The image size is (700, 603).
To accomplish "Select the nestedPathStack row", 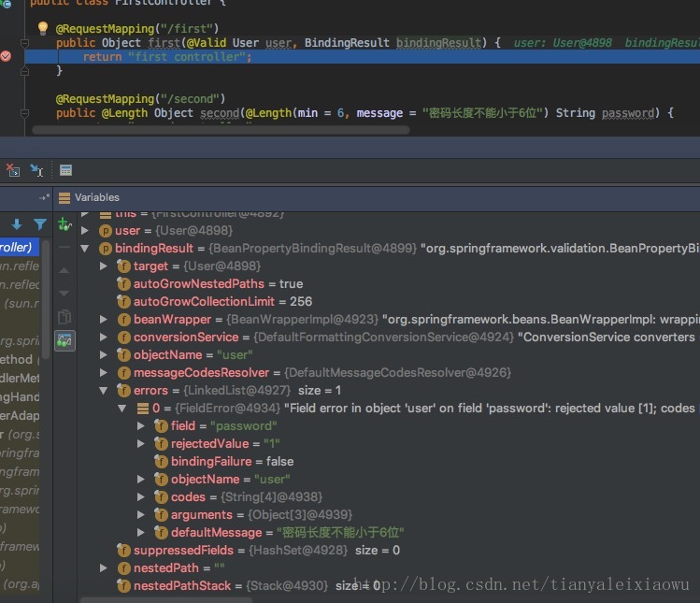I will pos(389,586).
